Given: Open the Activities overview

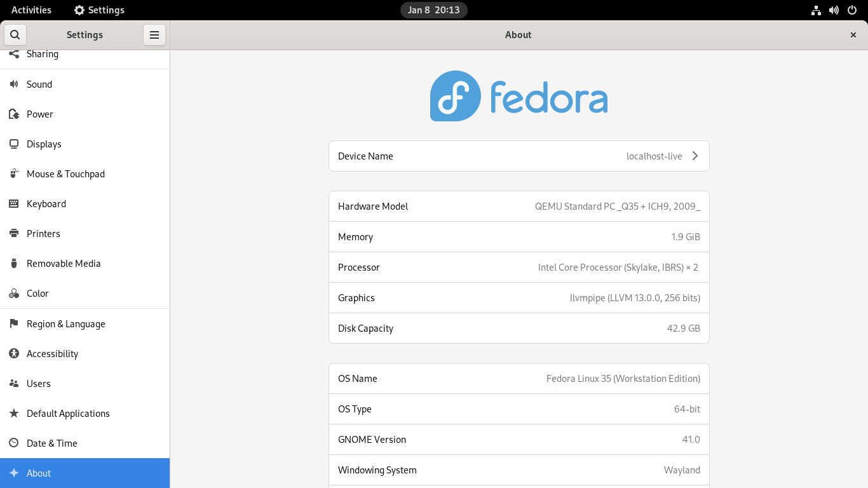Looking at the screenshot, I should (x=31, y=10).
